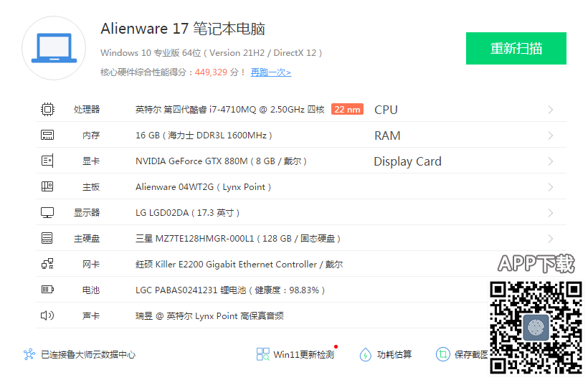This screenshot has height=380, width=588.
Task: Click the Alienware 17 笔记本电脑 title
Action: click(x=183, y=29)
